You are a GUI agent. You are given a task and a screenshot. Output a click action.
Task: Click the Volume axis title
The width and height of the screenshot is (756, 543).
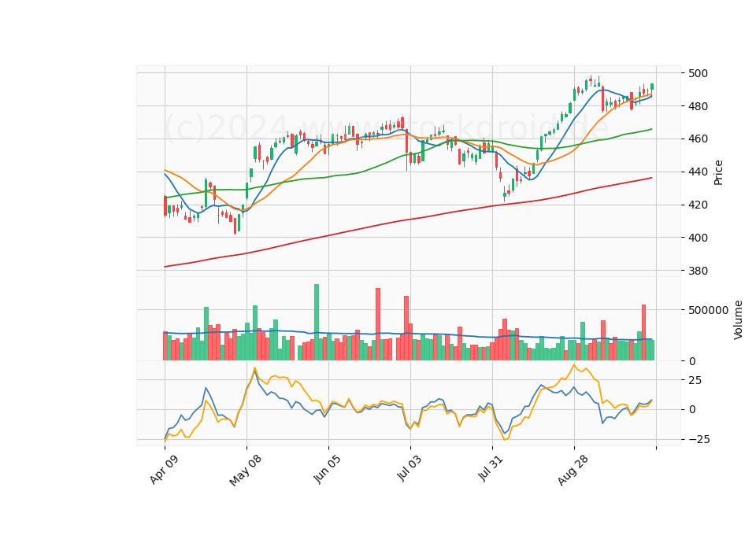738,320
